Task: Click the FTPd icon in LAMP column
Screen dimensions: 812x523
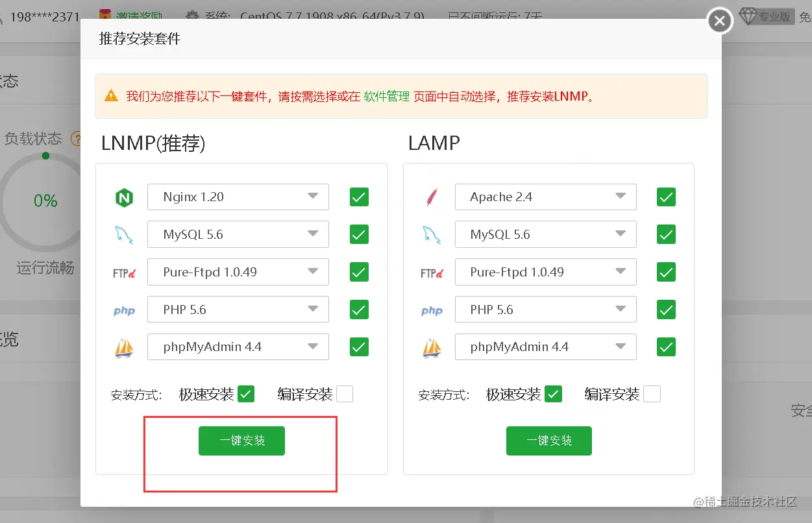Action: (431, 273)
